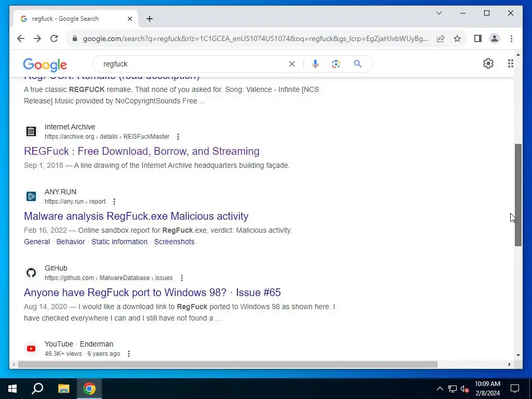Open the Behavior sitelink
The height and width of the screenshot is (399, 532).
point(71,242)
